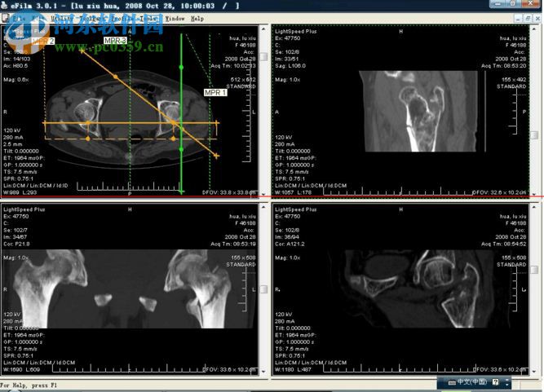Screen dimensions: 544x392
Task: Open the Profile menu
Action: 123,19
